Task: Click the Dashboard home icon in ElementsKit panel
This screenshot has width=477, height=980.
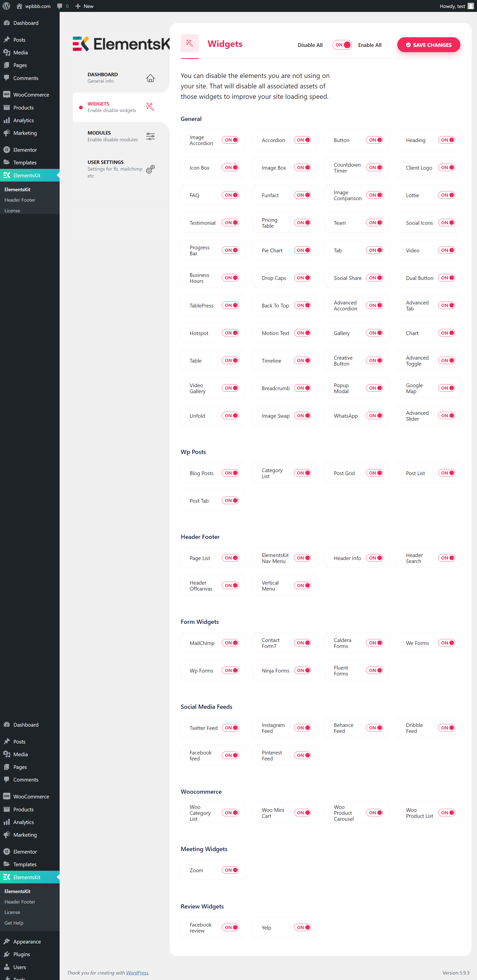Action: coord(150,77)
